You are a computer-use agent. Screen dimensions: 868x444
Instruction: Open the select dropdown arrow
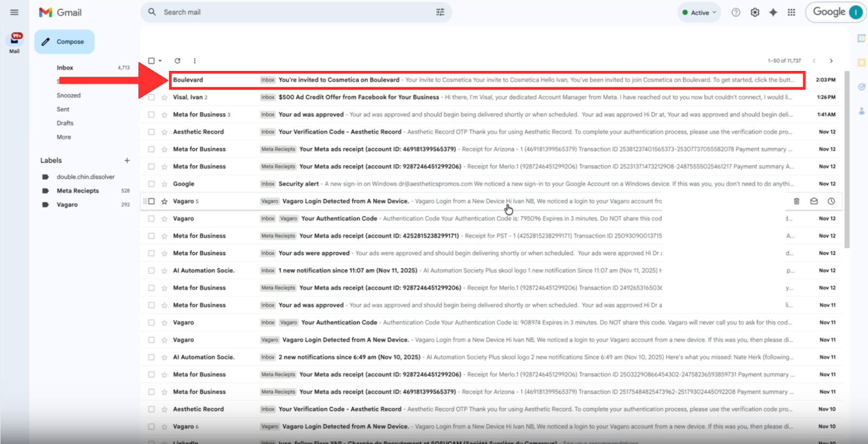pos(160,61)
